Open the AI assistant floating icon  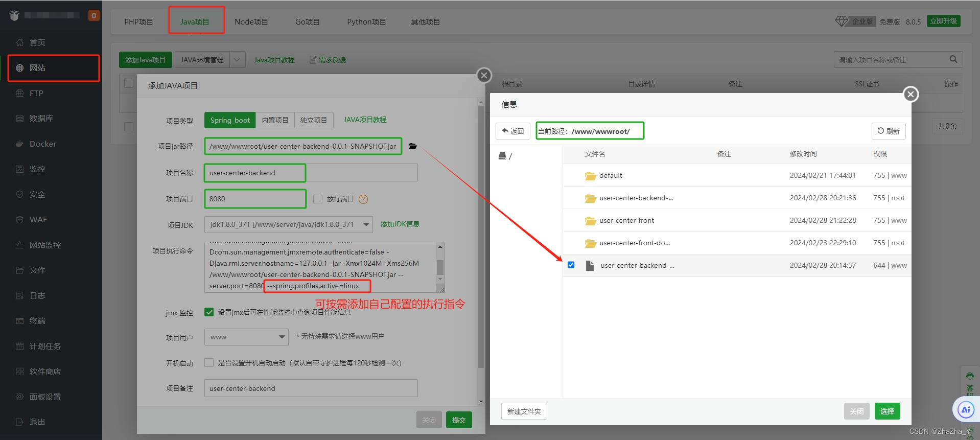click(966, 410)
